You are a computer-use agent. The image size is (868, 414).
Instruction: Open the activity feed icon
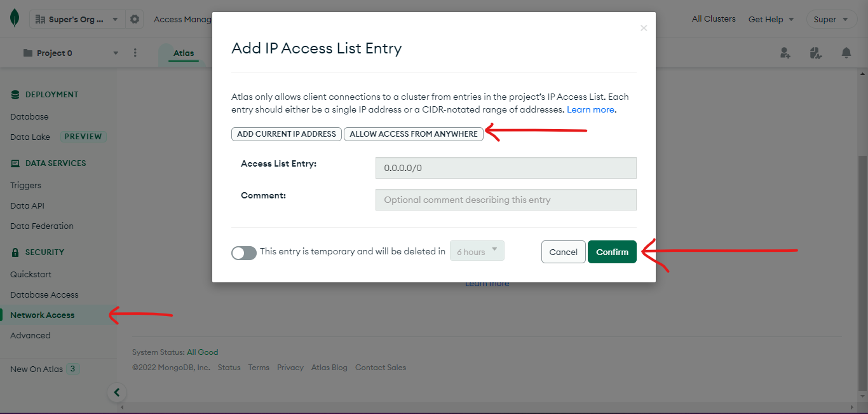click(816, 53)
